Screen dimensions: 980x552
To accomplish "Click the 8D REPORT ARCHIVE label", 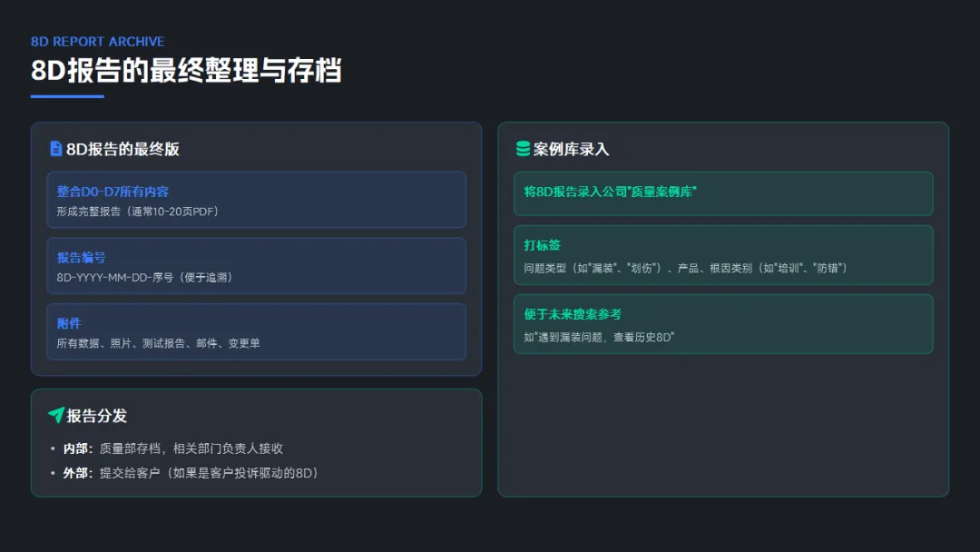I will (x=98, y=42).
